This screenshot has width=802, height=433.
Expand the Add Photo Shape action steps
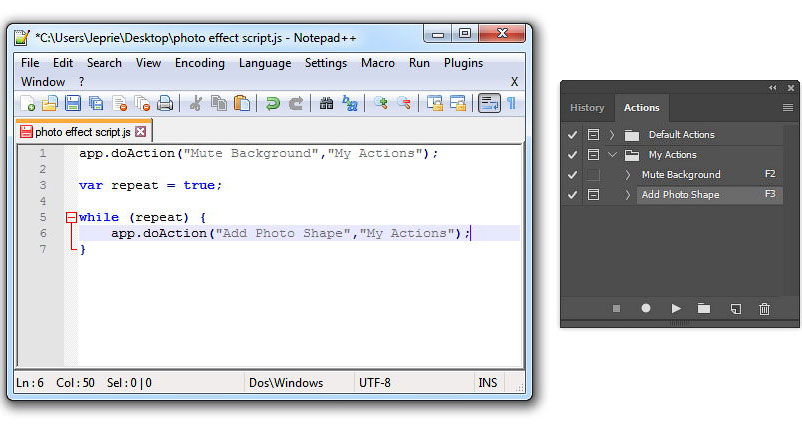628,195
